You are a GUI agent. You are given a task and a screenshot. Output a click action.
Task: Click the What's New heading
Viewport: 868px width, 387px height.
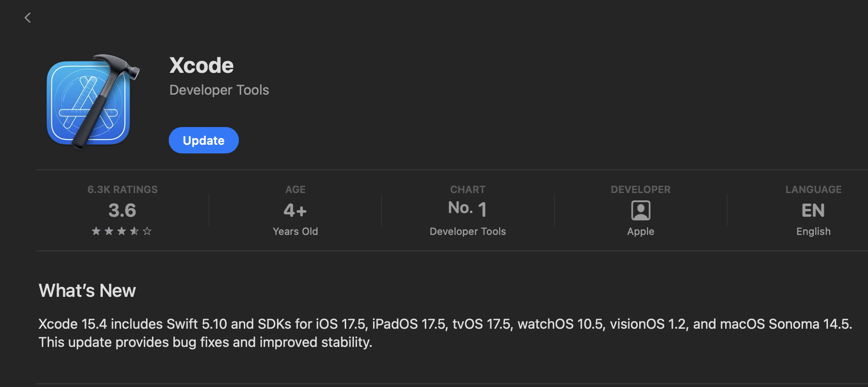click(x=87, y=290)
